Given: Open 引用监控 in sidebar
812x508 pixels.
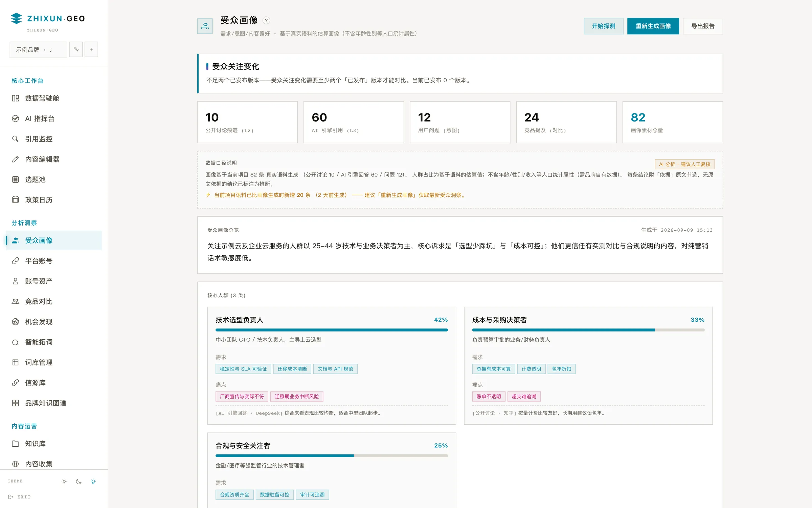Looking at the screenshot, I should pos(54,139).
